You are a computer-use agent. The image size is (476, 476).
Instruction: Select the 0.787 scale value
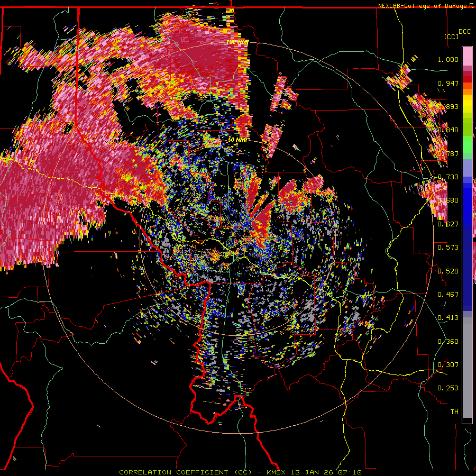[x=448, y=153]
